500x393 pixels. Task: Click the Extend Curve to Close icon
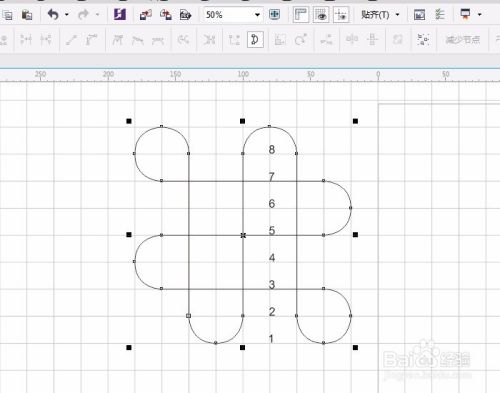[234, 40]
